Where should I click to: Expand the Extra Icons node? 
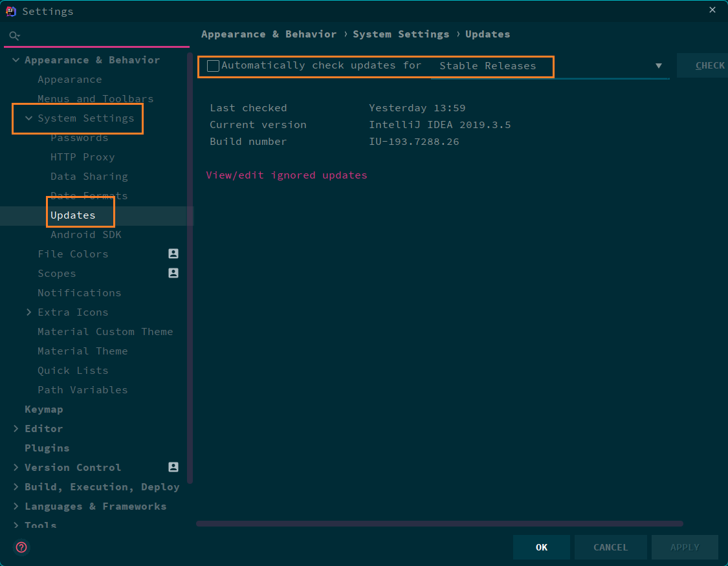click(28, 312)
